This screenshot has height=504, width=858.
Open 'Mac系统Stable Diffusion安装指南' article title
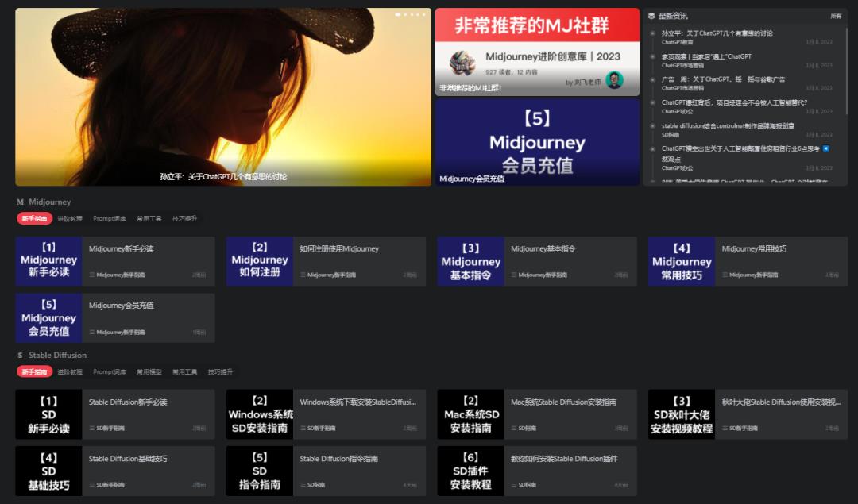tap(563, 402)
